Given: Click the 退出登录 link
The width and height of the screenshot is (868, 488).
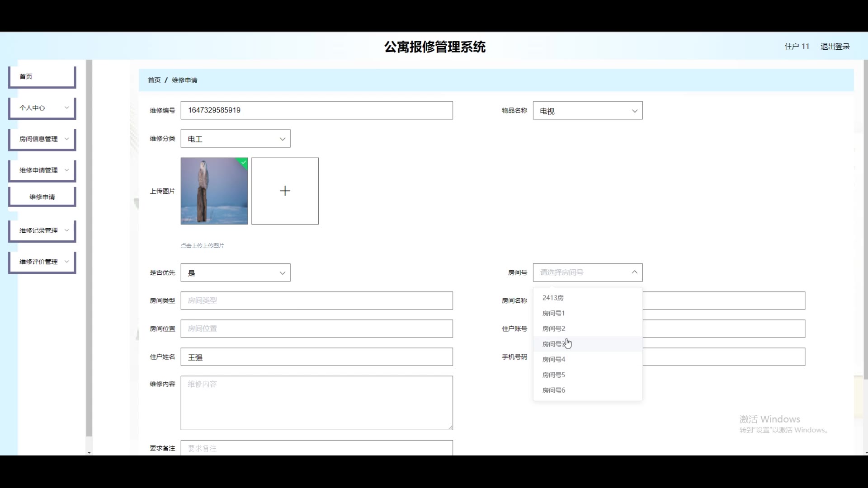Looking at the screenshot, I should click(835, 47).
